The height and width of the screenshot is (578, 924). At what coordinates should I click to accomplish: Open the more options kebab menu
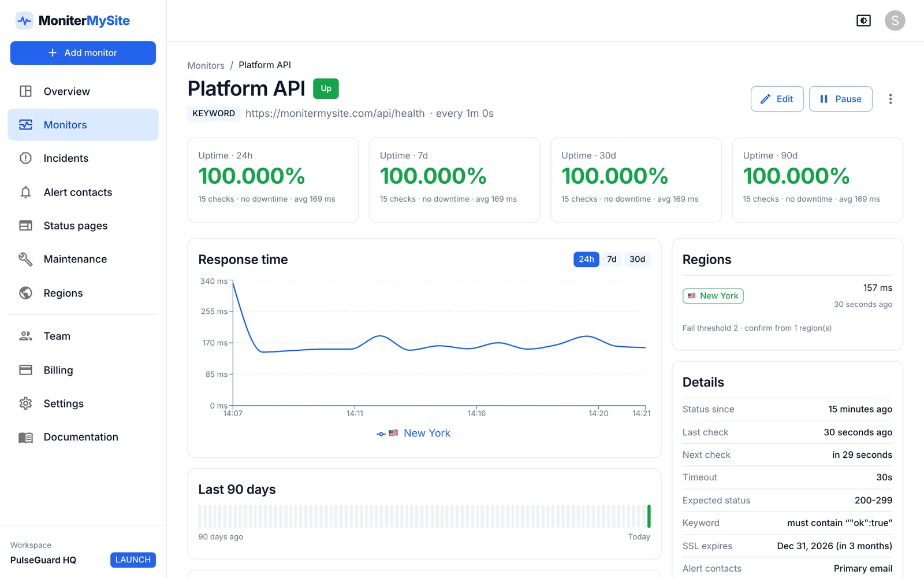point(891,99)
